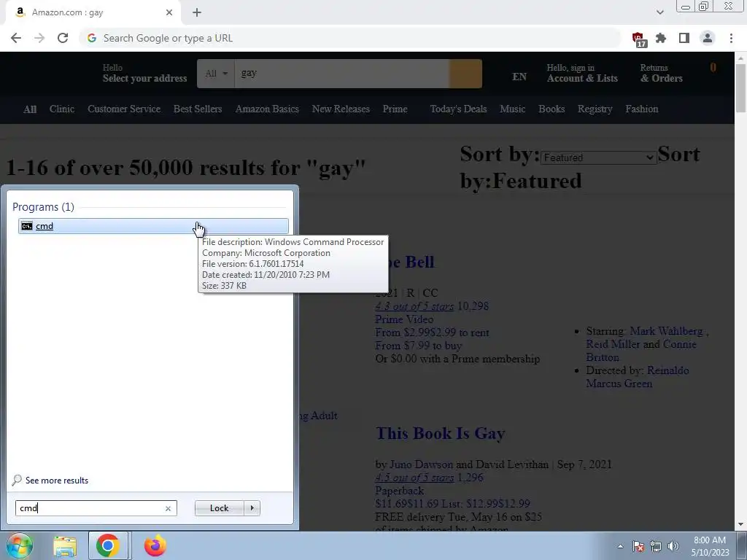
Task: Open a new Chrome tab
Action: (x=197, y=13)
